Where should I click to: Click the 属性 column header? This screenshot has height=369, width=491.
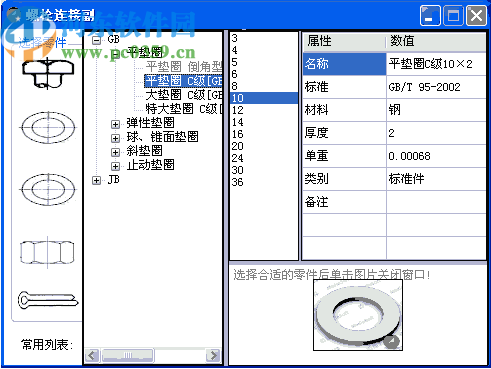point(344,42)
